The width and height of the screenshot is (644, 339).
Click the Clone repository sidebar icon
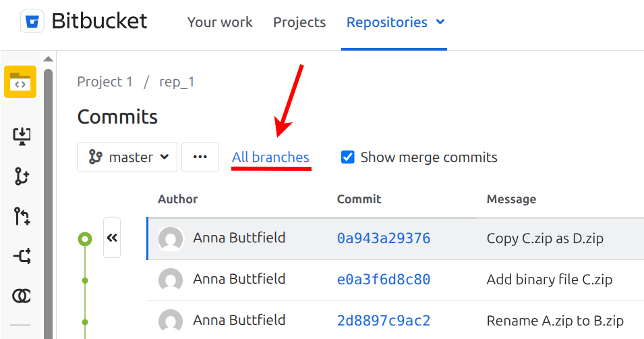(22, 136)
